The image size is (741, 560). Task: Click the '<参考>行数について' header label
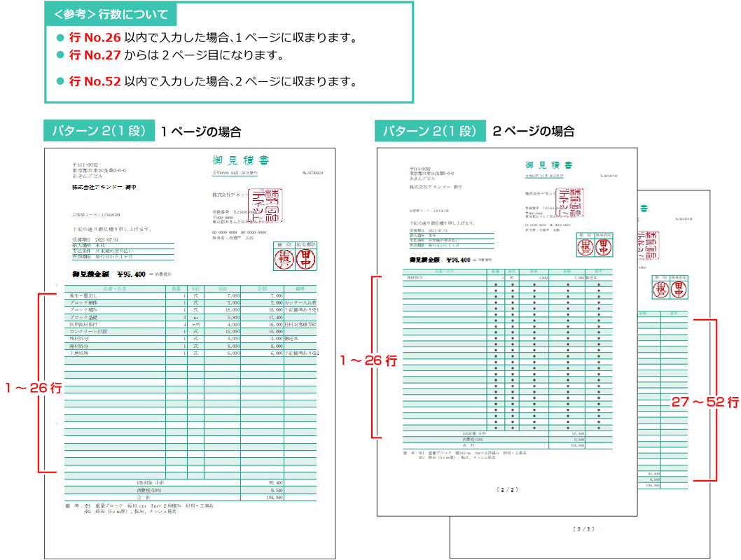(111, 14)
